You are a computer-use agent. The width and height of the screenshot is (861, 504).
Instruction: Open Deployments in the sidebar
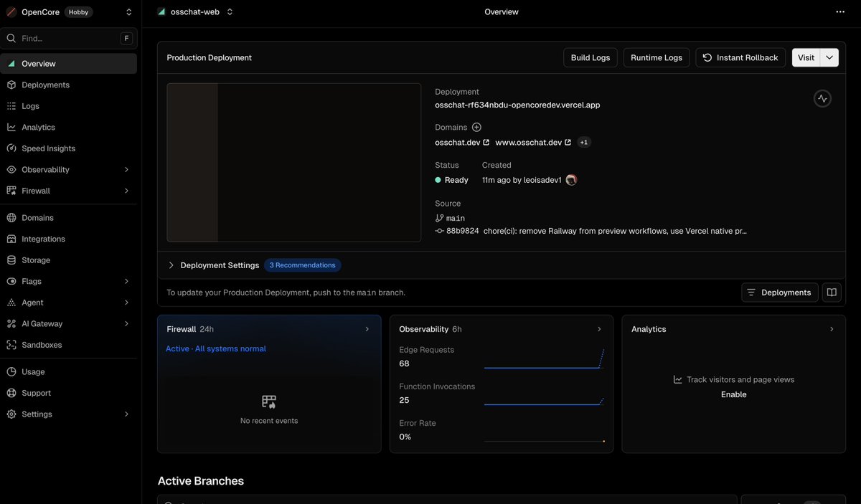click(69, 85)
